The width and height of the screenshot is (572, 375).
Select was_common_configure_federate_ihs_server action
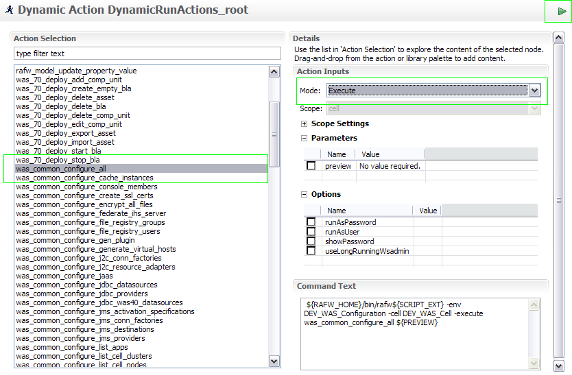point(91,213)
